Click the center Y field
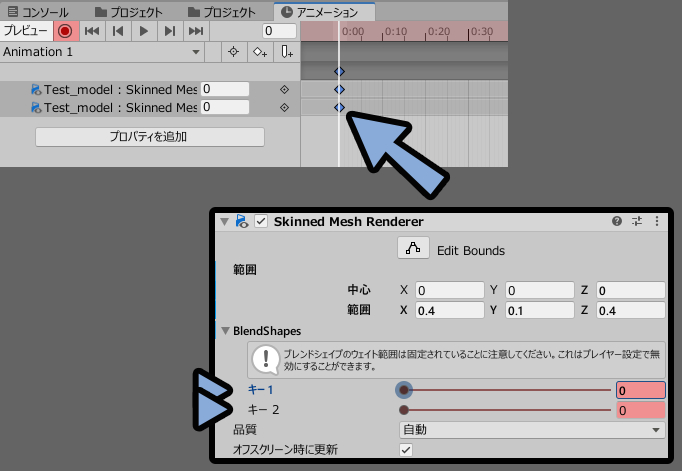This screenshot has width=682, height=471. click(540, 291)
